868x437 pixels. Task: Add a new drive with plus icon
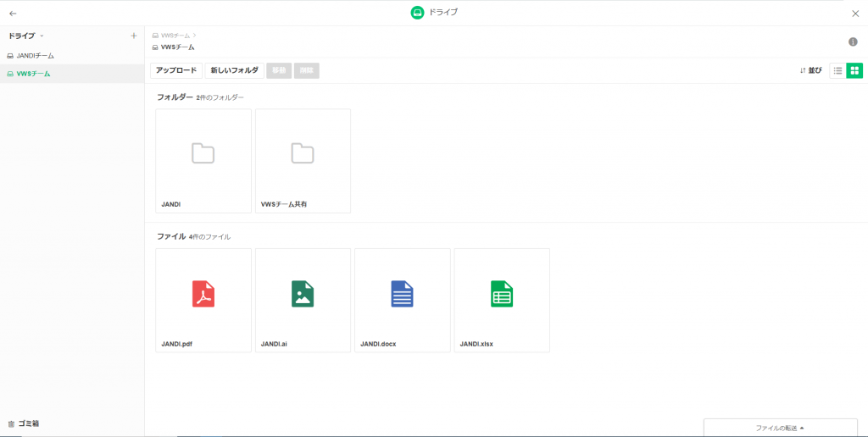coord(133,36)
